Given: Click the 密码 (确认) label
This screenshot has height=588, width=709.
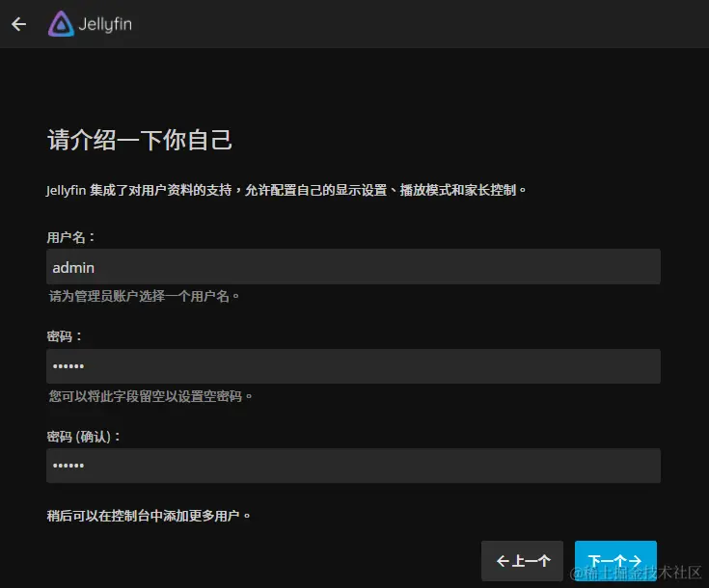Looking at the screenshot, I should [x=84, y=437].
